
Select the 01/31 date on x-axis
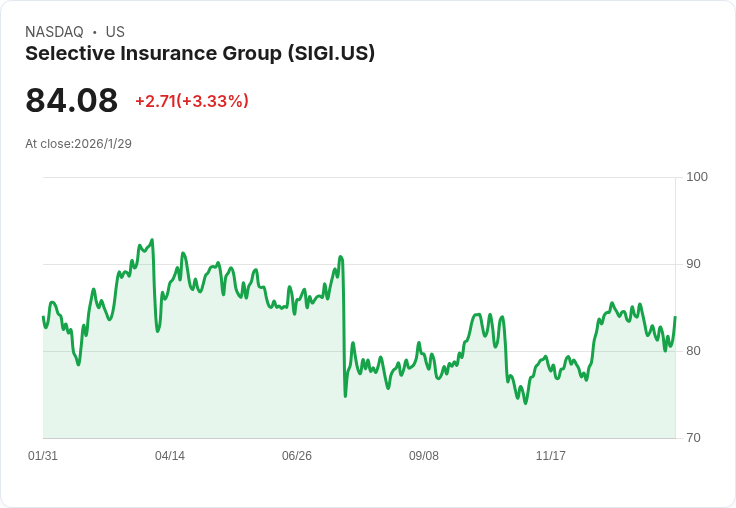43,456
